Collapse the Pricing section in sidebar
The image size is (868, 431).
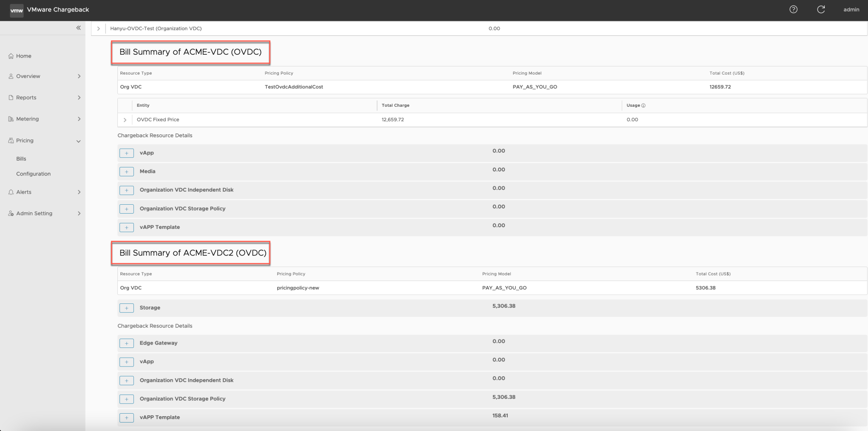[78, 141]
